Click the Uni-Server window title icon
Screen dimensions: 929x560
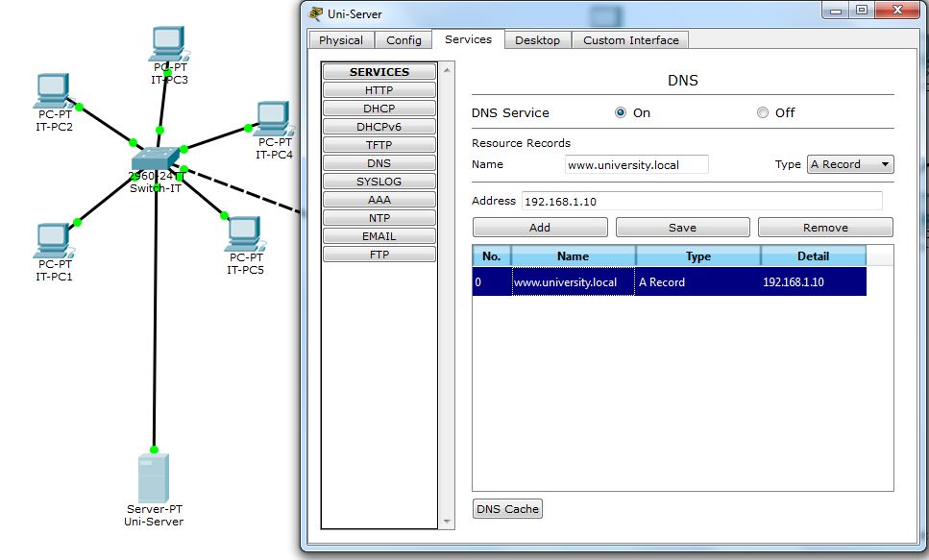(x=316, y=13)
